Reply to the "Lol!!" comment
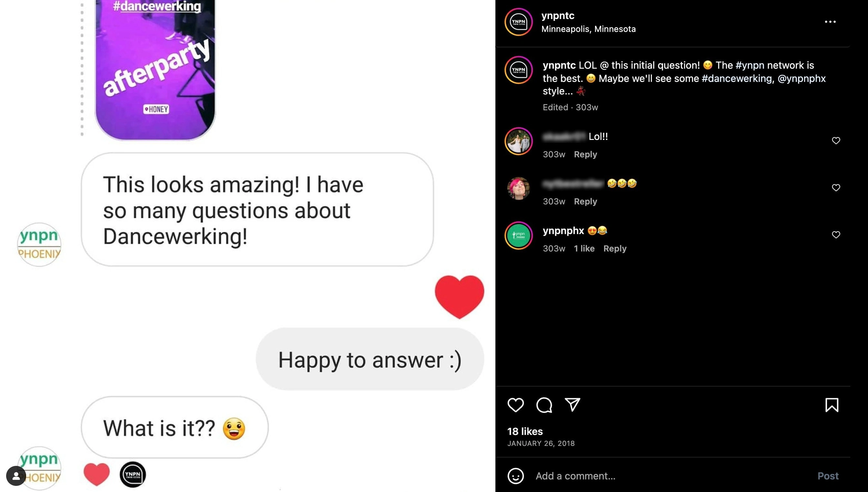This screenshot has height=492, width=868. [585, 154]
